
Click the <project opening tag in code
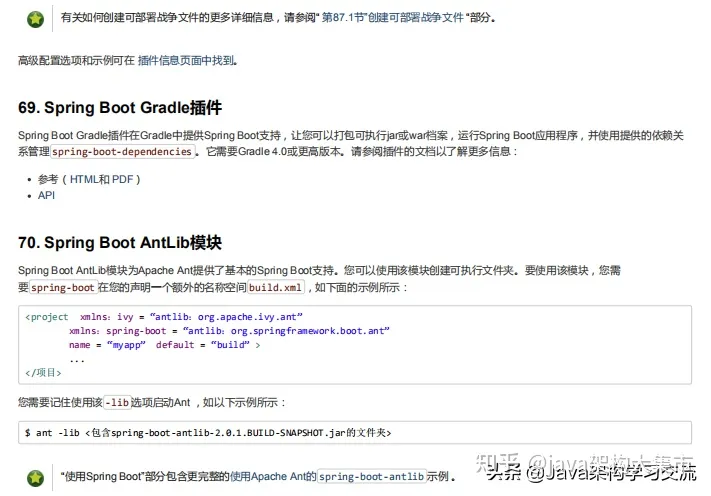(x=47, y=317)
